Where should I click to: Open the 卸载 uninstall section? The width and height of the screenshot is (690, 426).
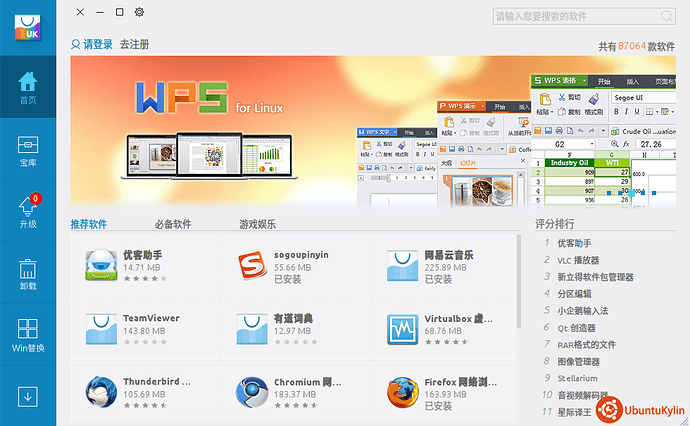pyautogui.click(x=28, y=274)
